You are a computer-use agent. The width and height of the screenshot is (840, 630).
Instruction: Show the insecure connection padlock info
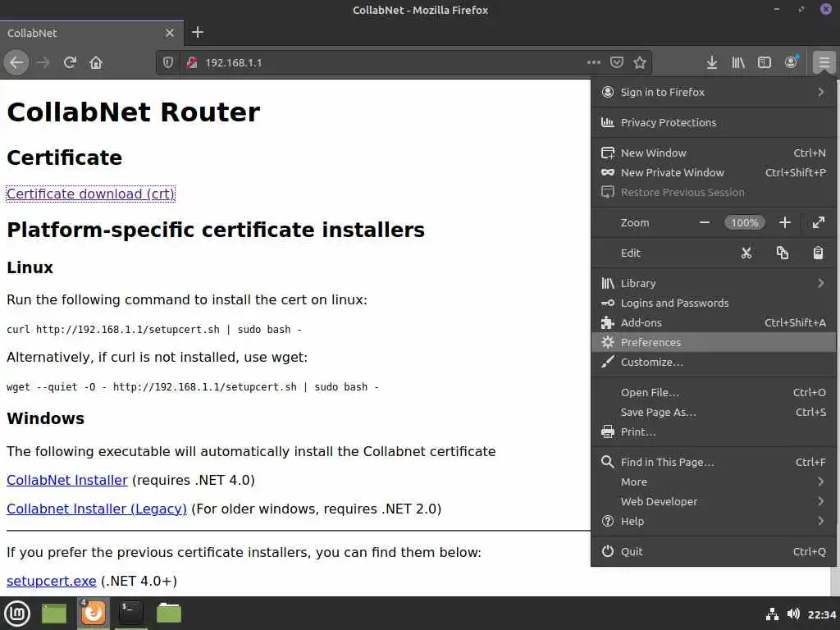(192, 62)
